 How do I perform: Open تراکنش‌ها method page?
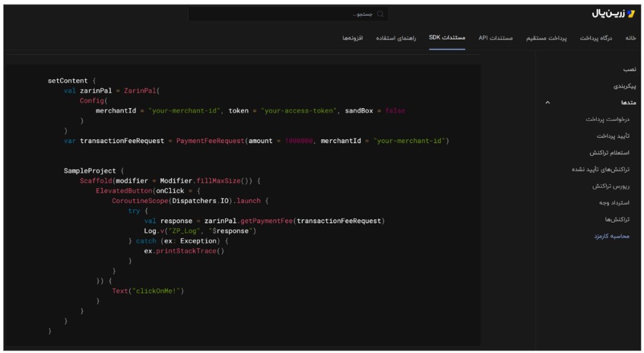point(617,219)
